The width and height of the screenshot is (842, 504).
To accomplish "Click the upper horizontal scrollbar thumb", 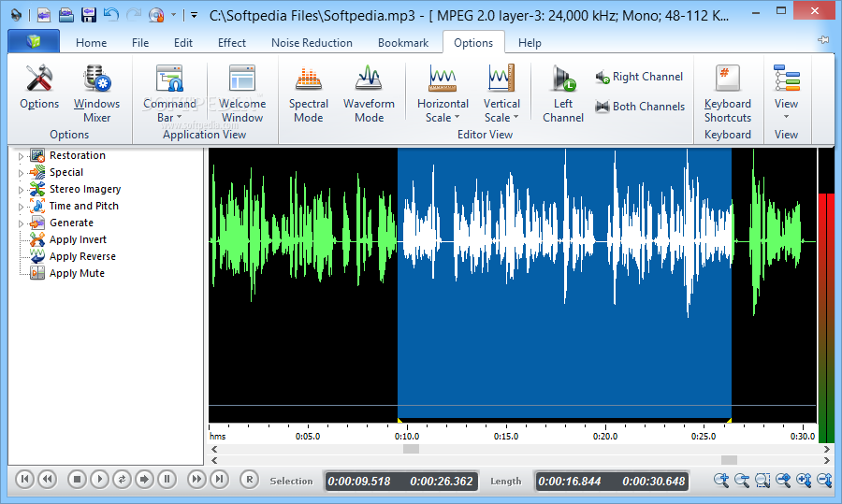I will [x=411, y=449].
